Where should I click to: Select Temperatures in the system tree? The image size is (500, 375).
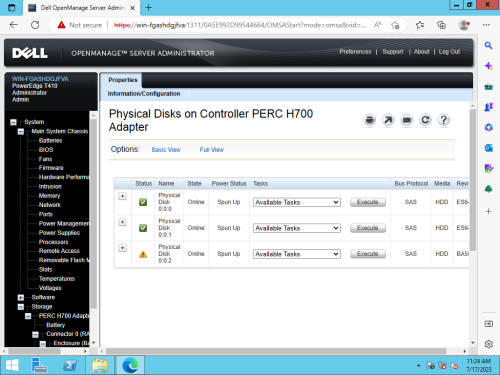(57, 279)
